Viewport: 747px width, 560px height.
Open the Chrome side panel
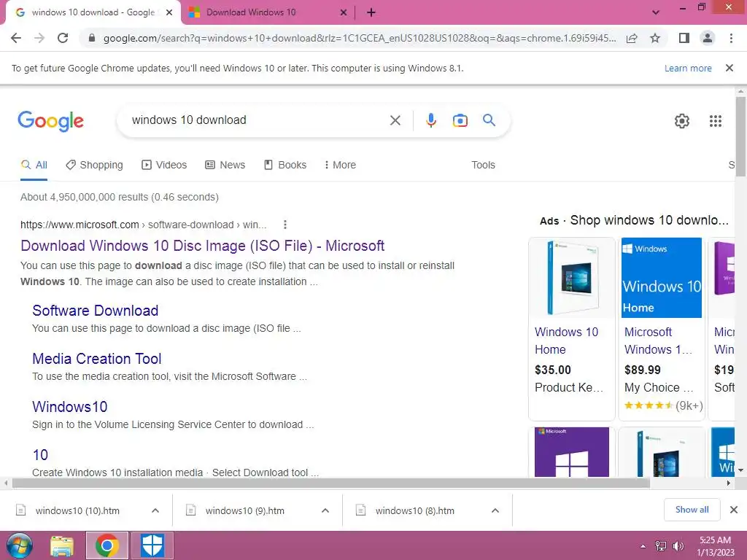(684, 38)
